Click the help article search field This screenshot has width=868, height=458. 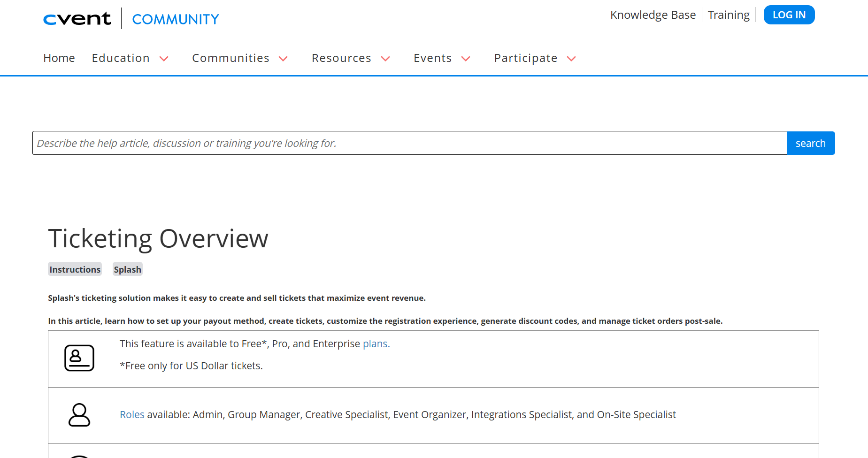(x=409, y=143)
